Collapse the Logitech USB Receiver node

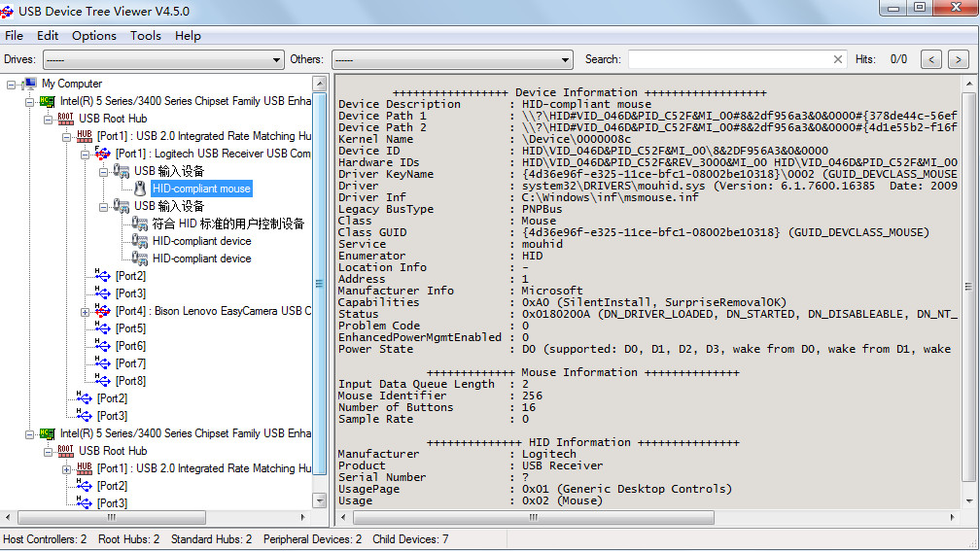click(85, 155)
